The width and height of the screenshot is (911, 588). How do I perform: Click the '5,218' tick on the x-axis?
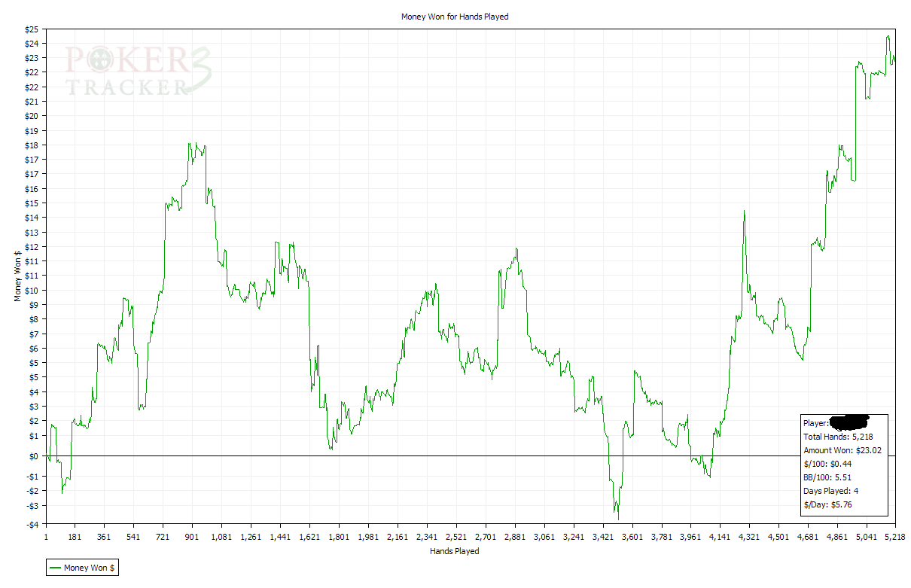click(x=894, y=537)
